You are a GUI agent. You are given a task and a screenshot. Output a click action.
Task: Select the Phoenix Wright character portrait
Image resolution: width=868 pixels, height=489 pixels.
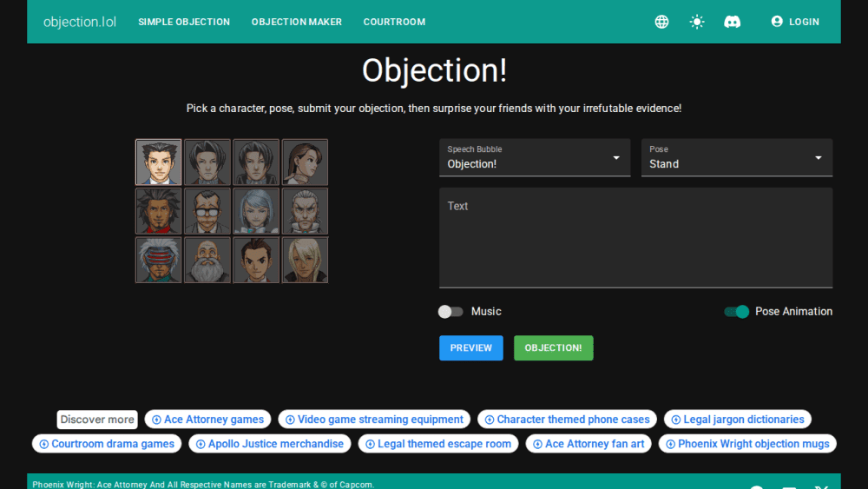tap(158, 162)
